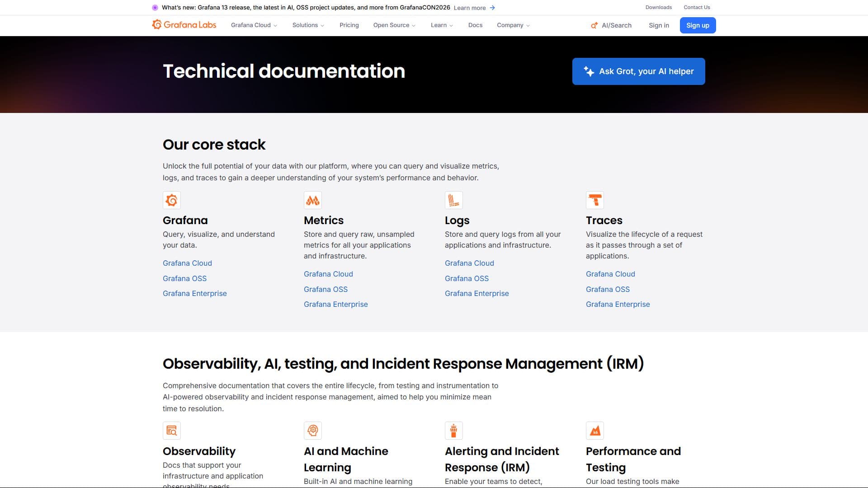Viewport: 868px width, 488px height.
Task: Click the Sign up button
Action: [698, 25]
